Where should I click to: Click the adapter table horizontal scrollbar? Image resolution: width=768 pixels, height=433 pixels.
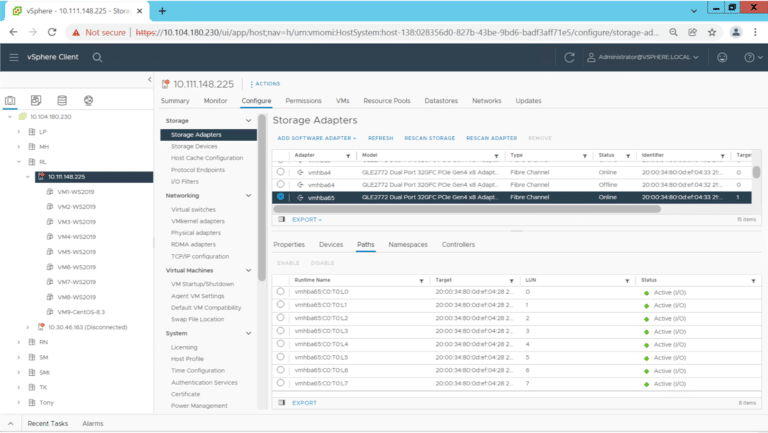(x=467, y=209)
